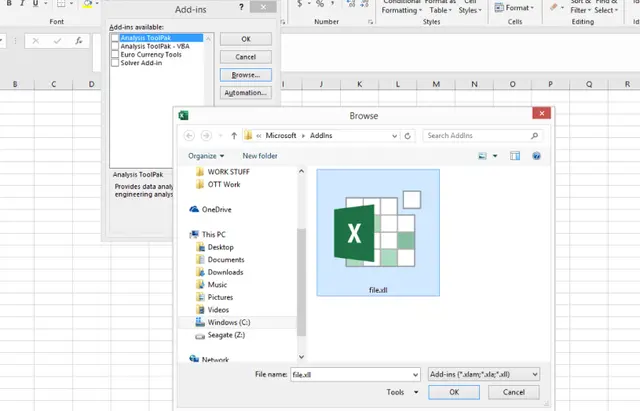Open the Tools dropdown
The height and width of the screenshot is (411, 640).
[402, 392]
